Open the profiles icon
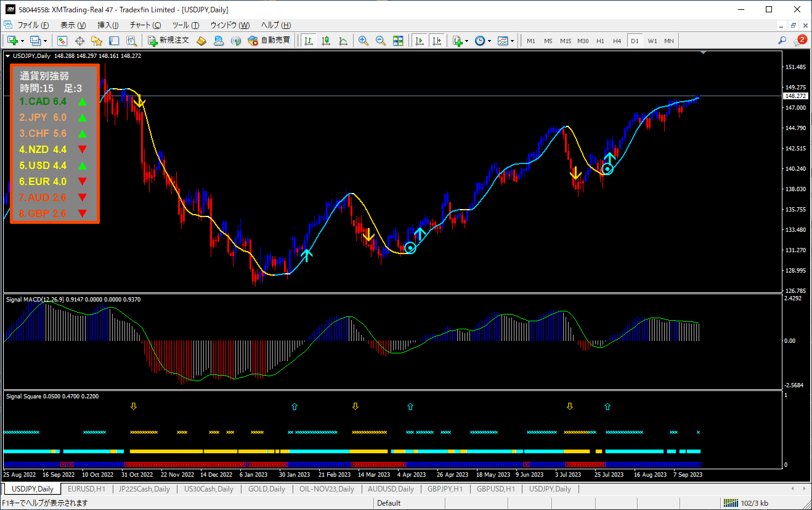Viewport: 812px width, 510px height. point(35,41)
